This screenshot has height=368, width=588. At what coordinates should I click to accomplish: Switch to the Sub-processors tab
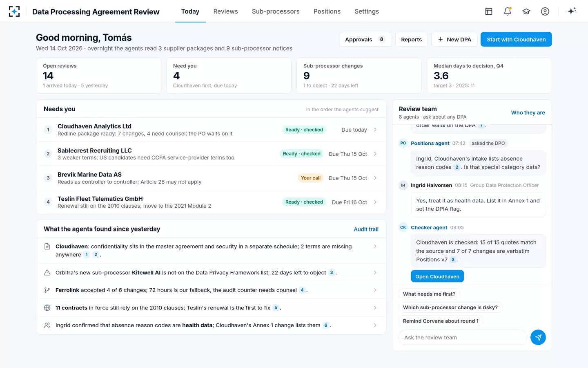click(276, 11)
